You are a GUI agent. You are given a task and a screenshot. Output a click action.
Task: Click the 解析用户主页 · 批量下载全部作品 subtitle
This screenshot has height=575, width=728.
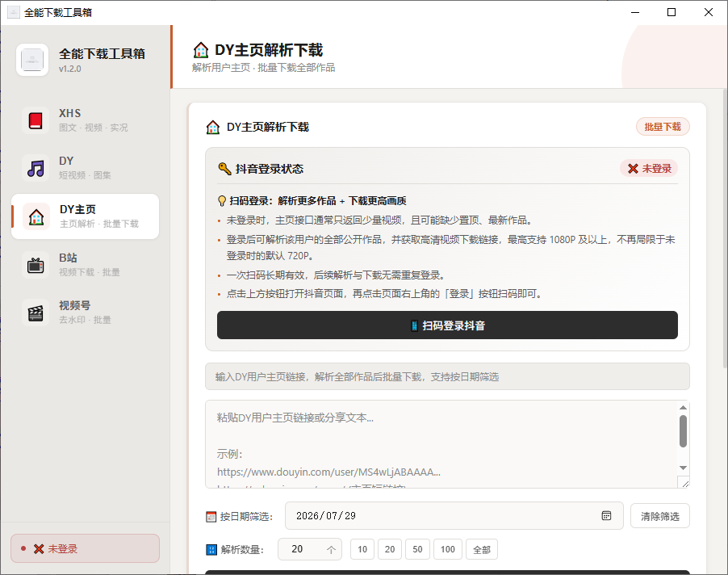[x=263, y=67]
